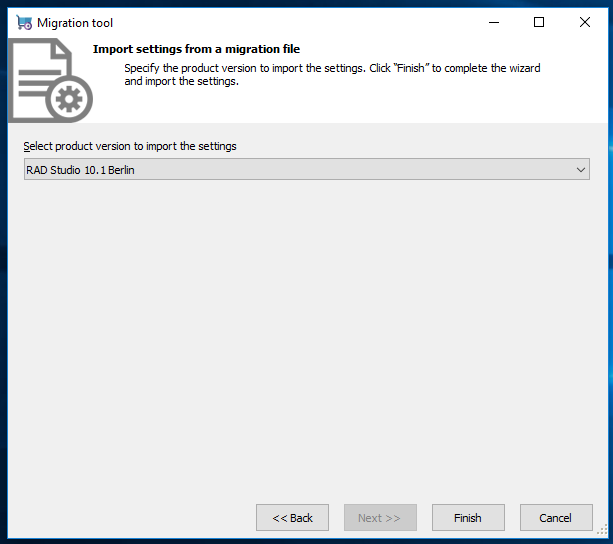
Task: Click the wizard description text about Finish
Action: pos(332,74)
